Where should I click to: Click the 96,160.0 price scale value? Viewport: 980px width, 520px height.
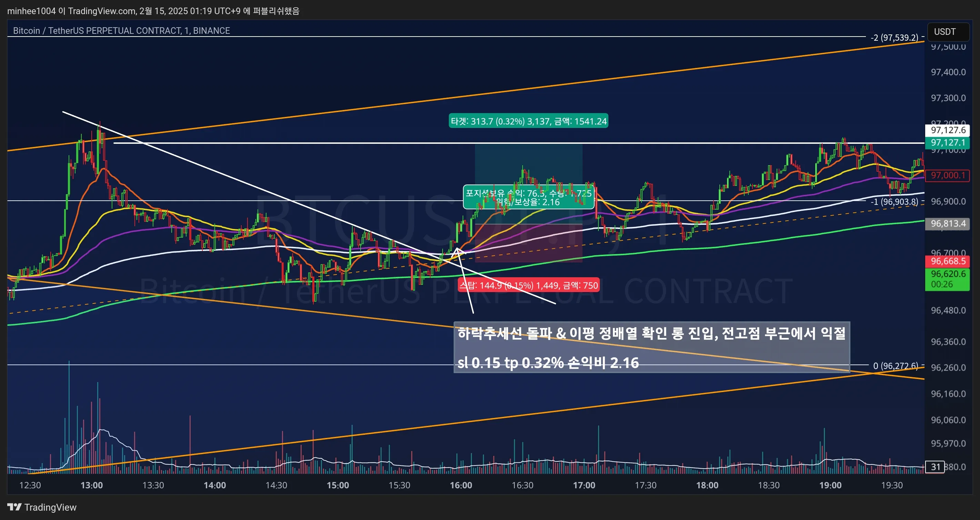pyautogui.click(x=948, y=393)
